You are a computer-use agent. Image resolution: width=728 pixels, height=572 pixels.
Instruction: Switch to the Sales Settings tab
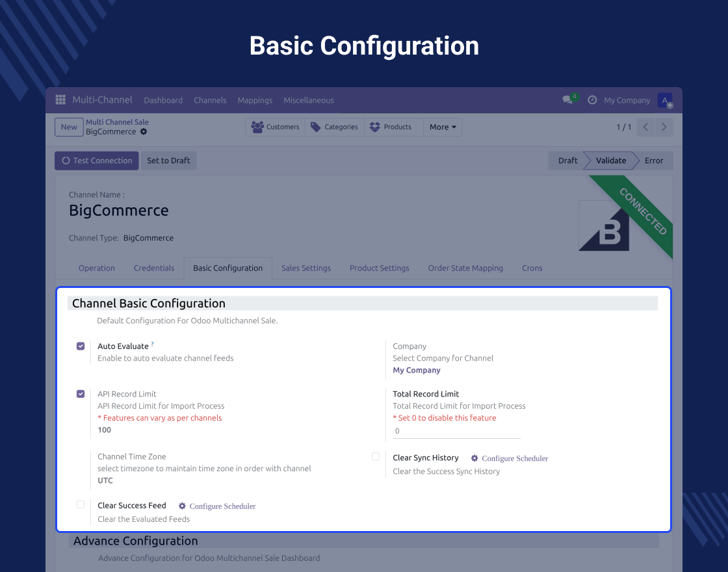[x=306, y=268]
